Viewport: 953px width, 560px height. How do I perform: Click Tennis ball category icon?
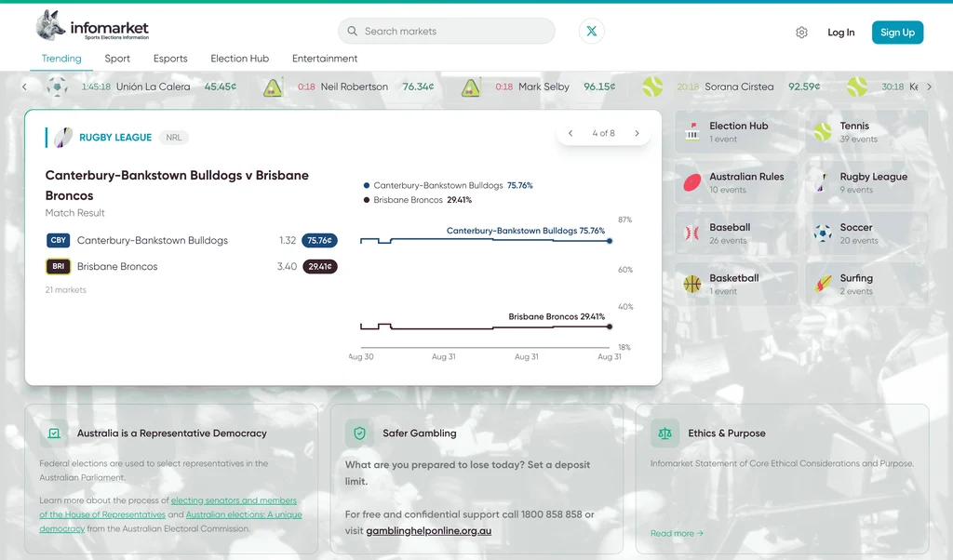(823, 131)
